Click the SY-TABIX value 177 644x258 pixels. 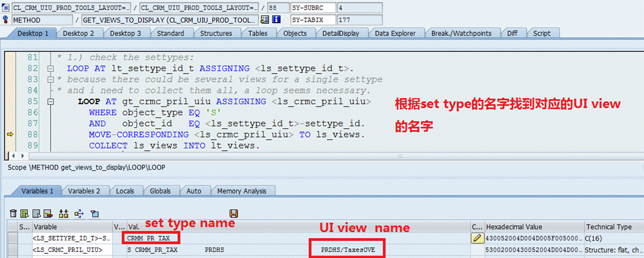tap(359, 19)
